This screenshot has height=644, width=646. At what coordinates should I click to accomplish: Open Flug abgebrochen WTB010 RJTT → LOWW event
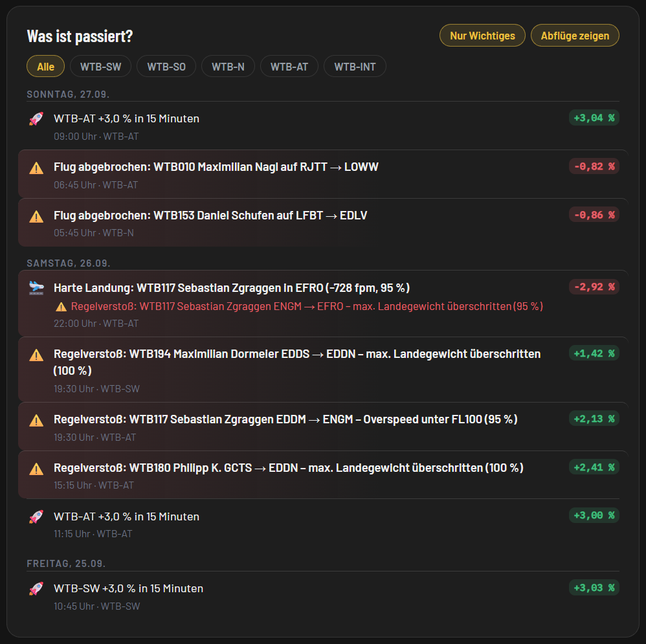(323, 174)
